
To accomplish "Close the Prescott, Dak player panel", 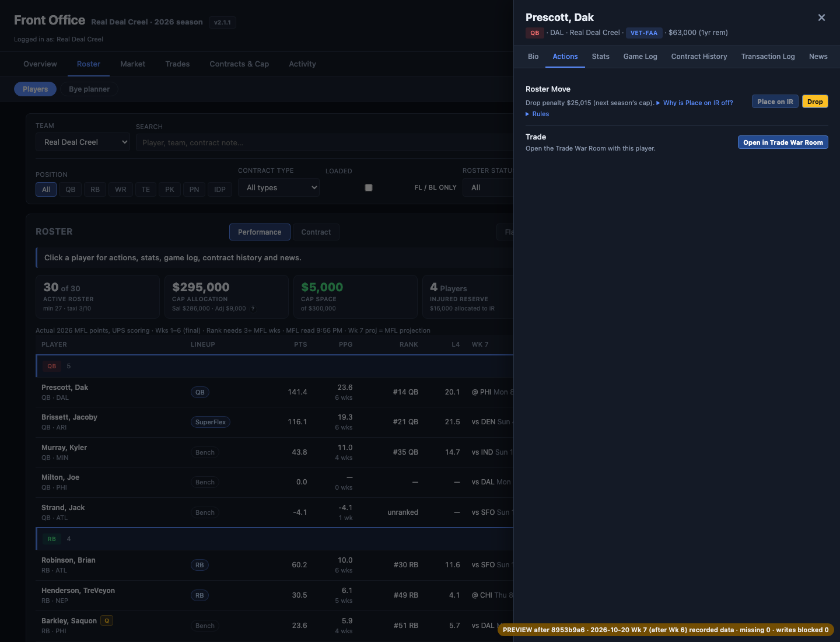I will point(821,18).
